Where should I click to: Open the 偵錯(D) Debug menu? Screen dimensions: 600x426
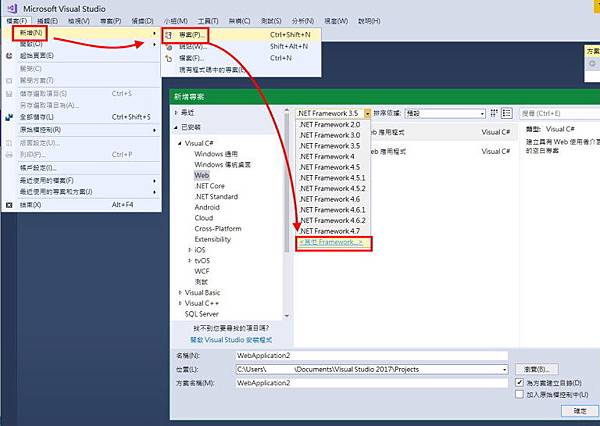(142, 21)
